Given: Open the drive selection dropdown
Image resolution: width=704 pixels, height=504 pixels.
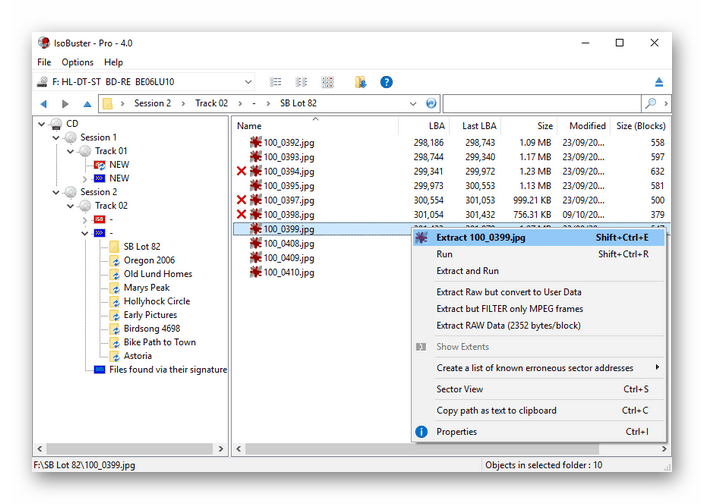Looking at the screenshot, I should (248, 82).
